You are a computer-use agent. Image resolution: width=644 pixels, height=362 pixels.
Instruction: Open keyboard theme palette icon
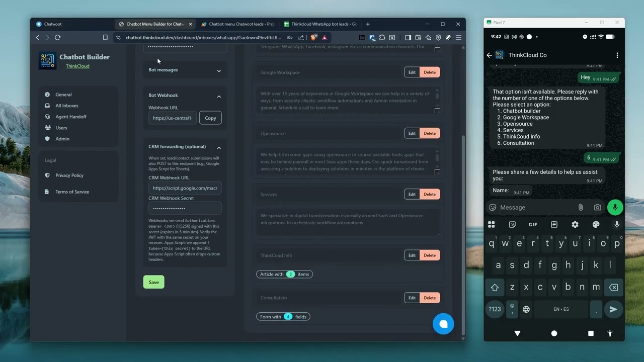point(596,225)
